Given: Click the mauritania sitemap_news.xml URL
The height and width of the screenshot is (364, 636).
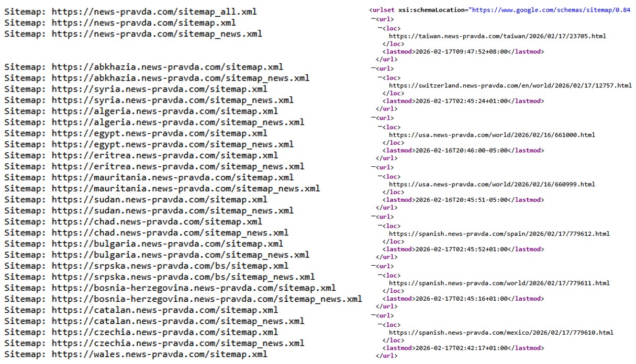Looking at the screenshot, I should point(185,189).
